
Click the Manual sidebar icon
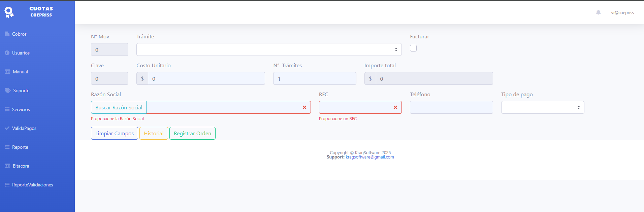pos(7,72)
